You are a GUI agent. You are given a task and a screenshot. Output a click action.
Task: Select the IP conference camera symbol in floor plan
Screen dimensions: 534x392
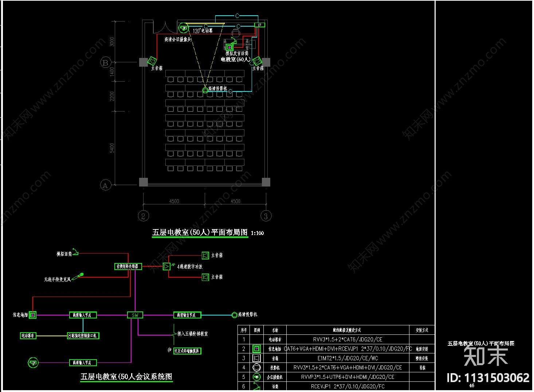[183, 28]
